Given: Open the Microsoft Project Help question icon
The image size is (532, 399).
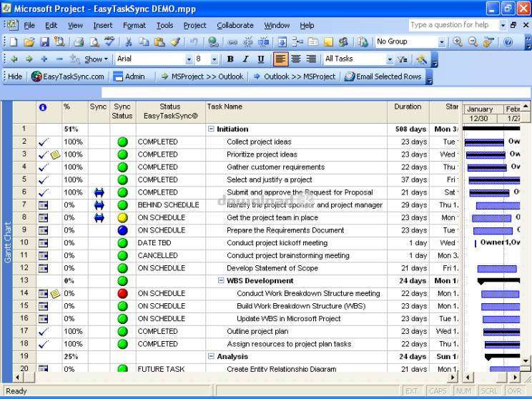Looking at the screenshot, I should click(x=508, y=41).
